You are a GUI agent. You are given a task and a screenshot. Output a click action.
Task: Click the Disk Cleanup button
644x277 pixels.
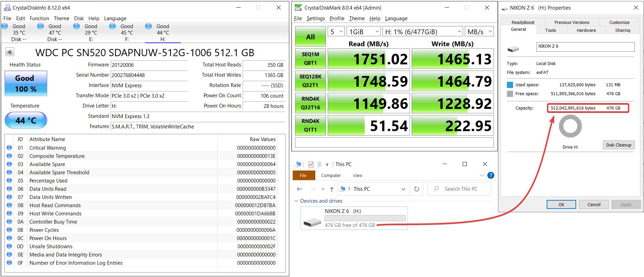618,145
